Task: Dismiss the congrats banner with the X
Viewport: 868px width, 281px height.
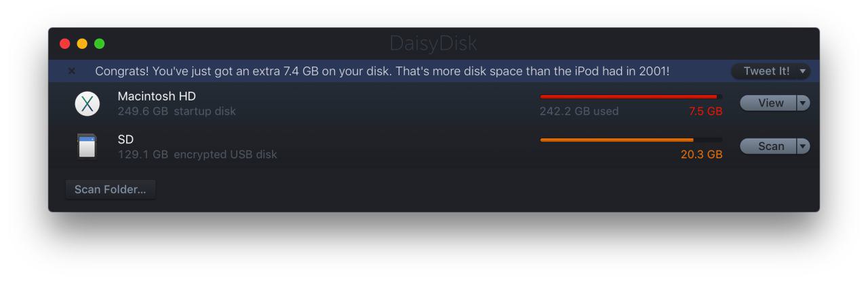Action: point(72,71)
